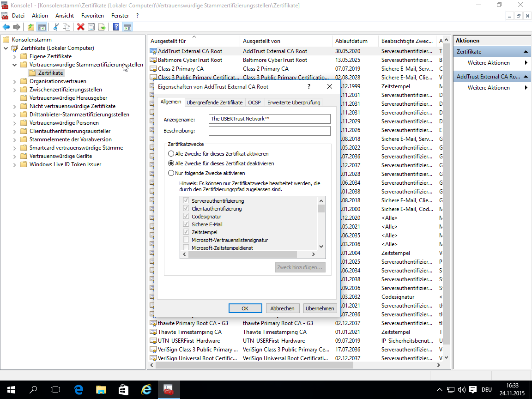The width and height of the screenshot is (532, 399).
Task: Open the Aktion menu
Action: 40,16
